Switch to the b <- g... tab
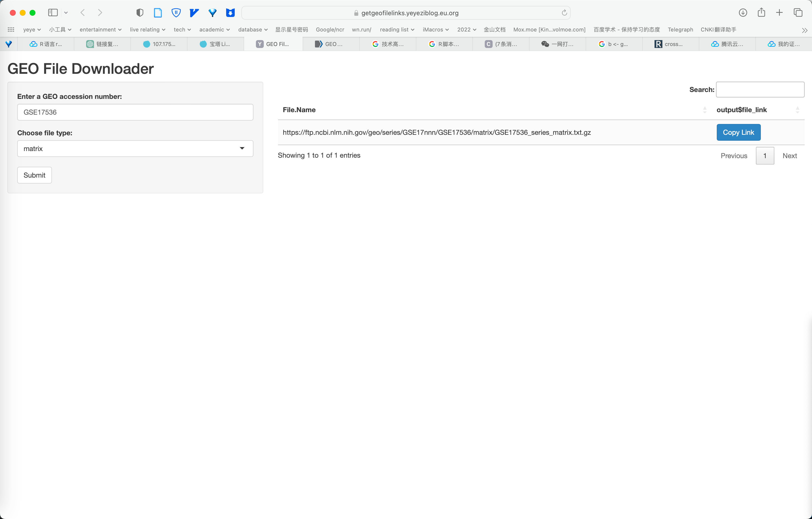Image resolution: width=812 pixels, height=519 pixels. click(614, 44)
